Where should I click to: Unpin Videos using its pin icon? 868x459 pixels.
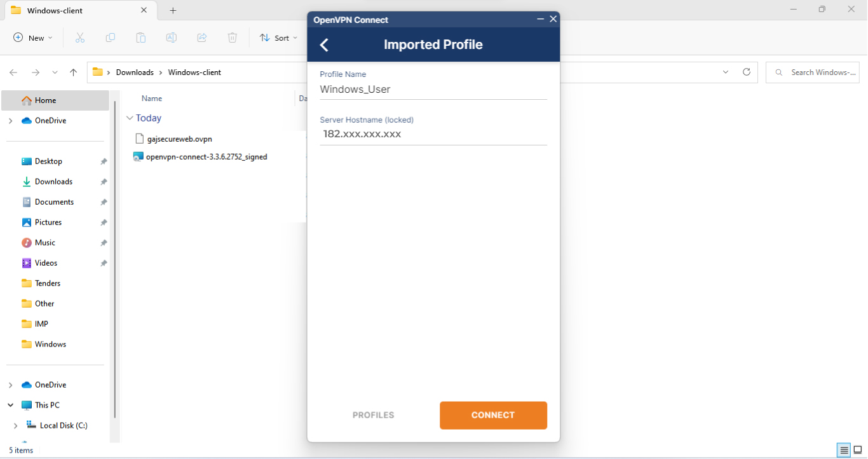click(x=104, y=263)
